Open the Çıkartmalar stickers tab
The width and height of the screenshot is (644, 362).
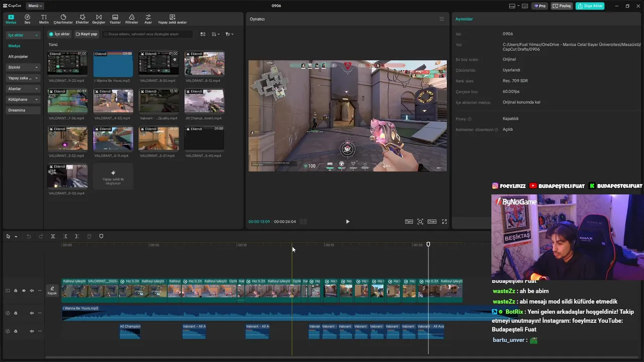pos(63,19)
